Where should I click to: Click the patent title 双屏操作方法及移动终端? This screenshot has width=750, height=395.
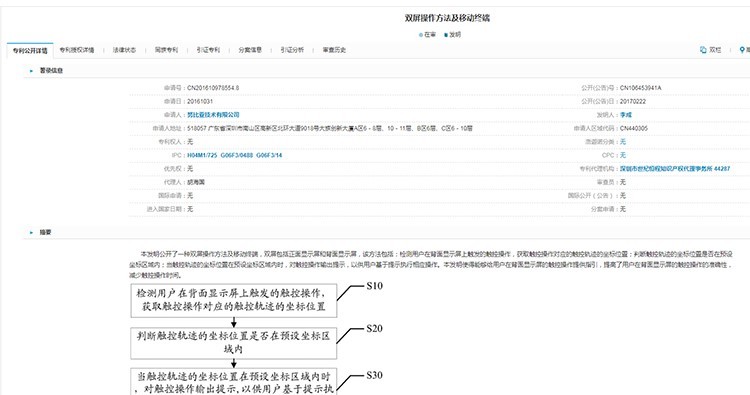447,18
